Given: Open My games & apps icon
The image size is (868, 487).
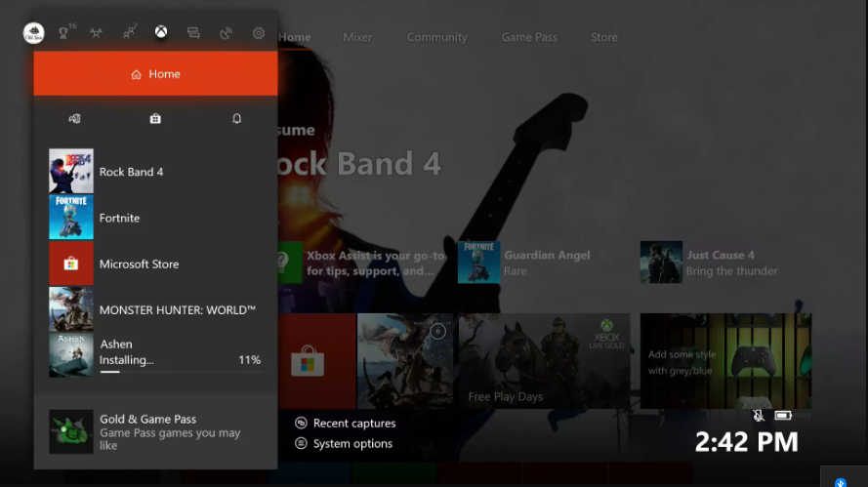Looking at the screenshot, I should pyautogui.click(x=74, y=118).
